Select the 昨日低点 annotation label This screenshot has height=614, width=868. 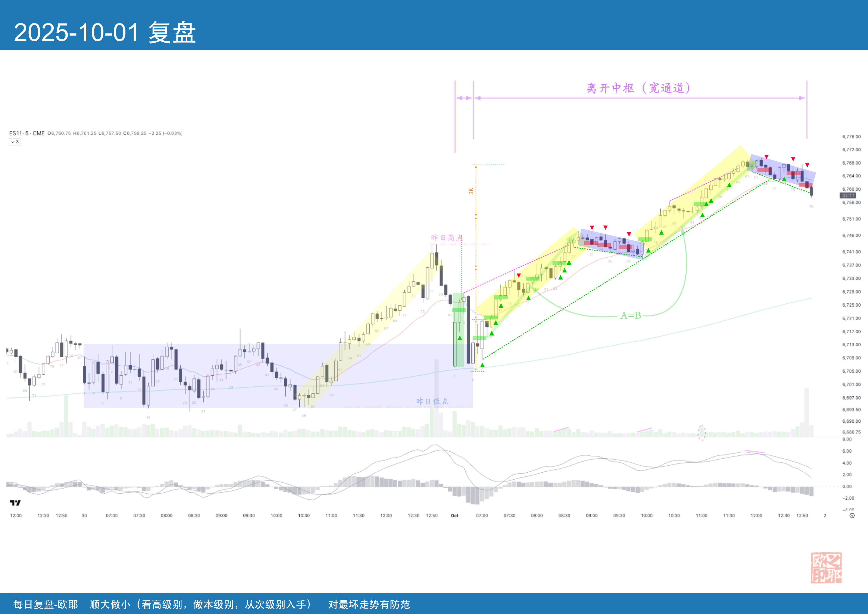(432, 401)
